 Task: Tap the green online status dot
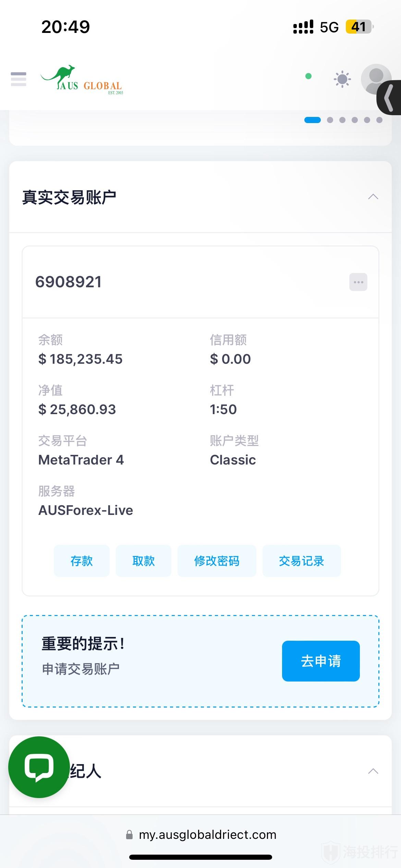[308, 76]
